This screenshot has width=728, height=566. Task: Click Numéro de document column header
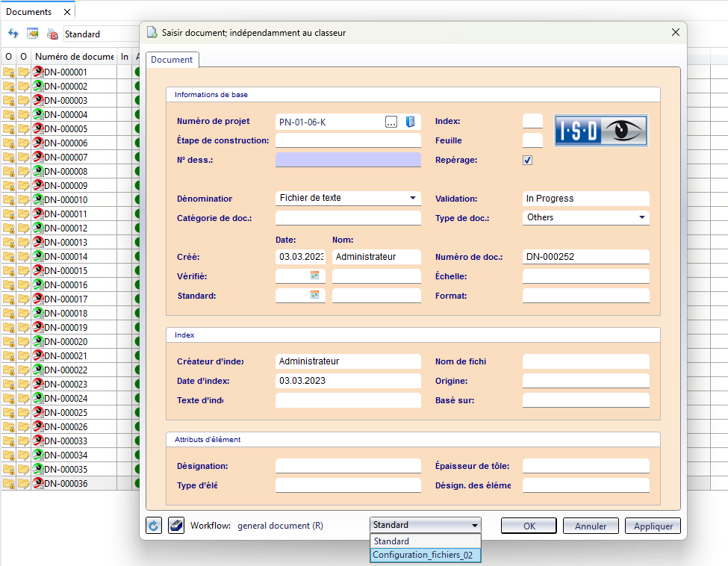[74, 57]
